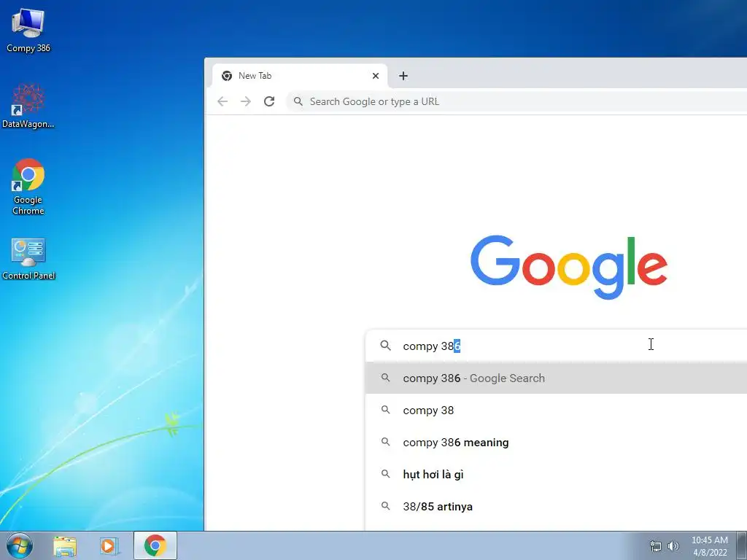Click the Show desktop button on the taskbar
This screenshot has height=560, width=747.
(742, 545)
